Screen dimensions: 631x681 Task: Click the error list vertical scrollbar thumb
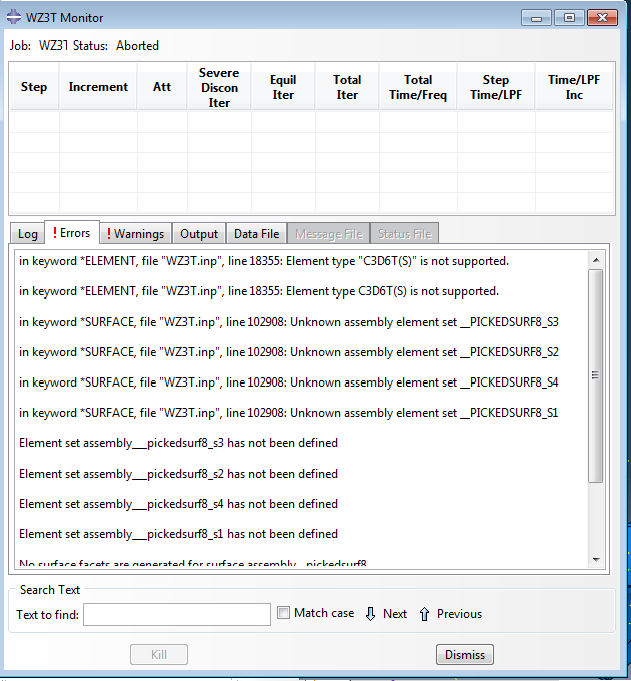pyautogui.click(x=595, y=375)
